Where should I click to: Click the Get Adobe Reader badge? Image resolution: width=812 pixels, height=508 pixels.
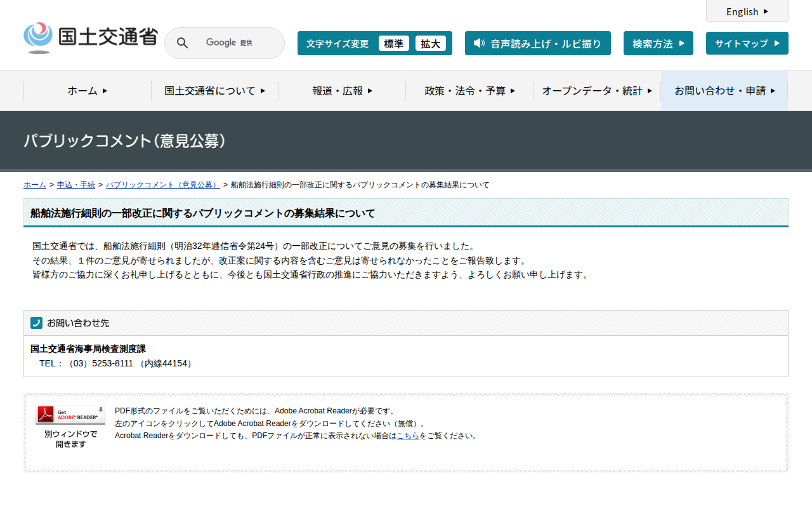click(x=70, y=415)
